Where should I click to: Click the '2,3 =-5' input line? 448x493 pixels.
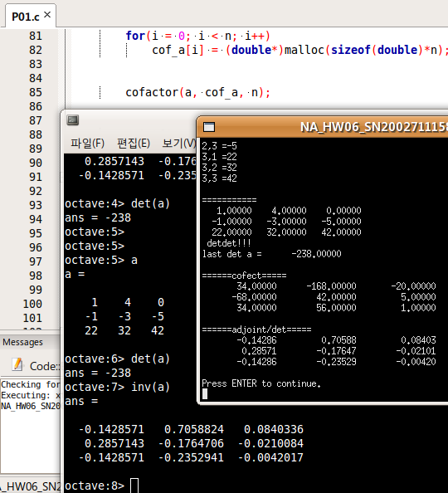tap(219, 146)
